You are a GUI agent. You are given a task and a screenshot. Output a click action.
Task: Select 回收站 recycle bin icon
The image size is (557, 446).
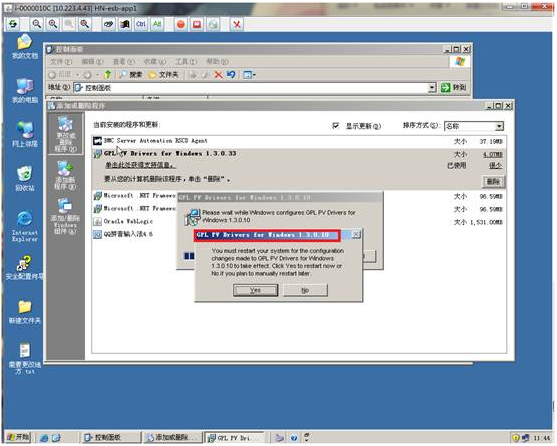pos(25,179)
